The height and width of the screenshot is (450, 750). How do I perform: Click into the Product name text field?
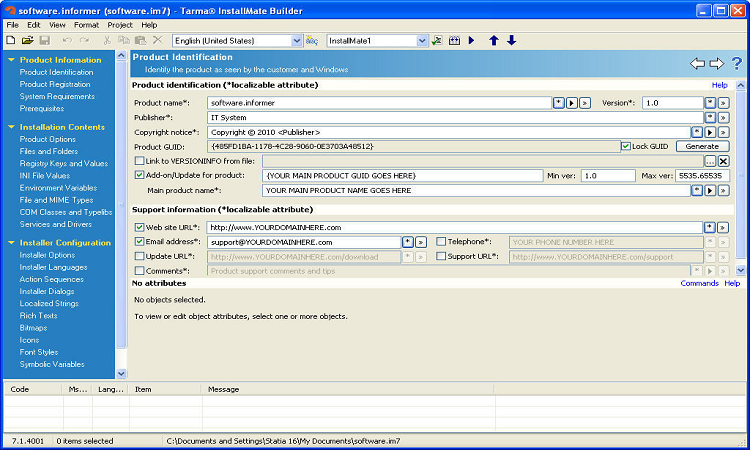pos(379,103)
